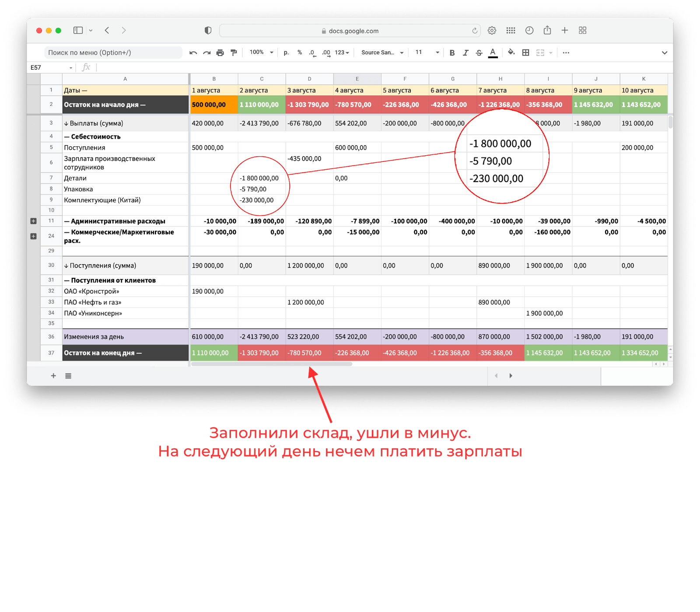Open the fill color picker
700x612 pixels.
pos(511,52)
